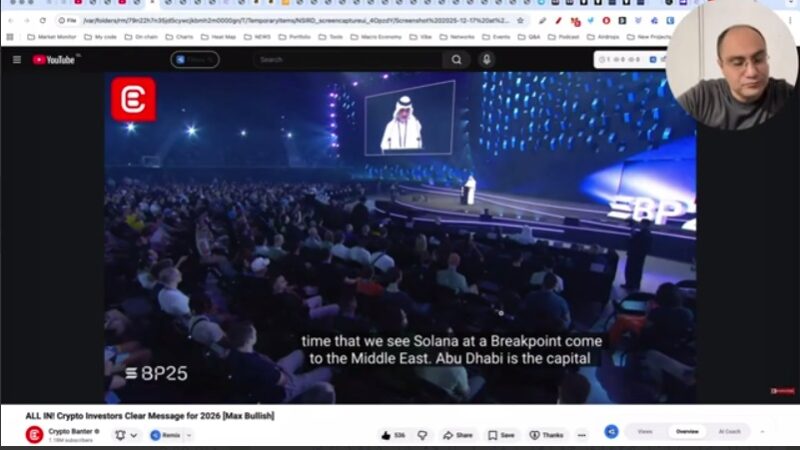Open the more actions ellipsis menu

(581, 435)
